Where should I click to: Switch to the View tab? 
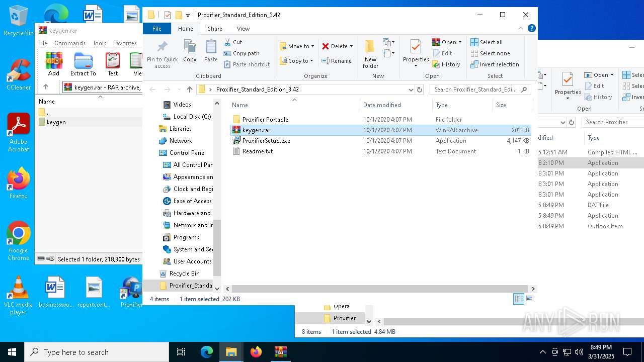[243, 29]
